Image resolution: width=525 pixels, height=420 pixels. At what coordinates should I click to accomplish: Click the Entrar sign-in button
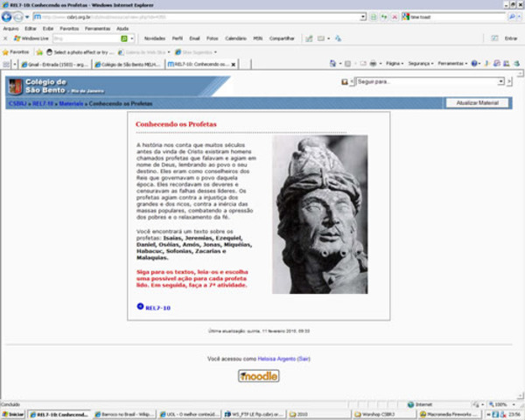point(511,38)
